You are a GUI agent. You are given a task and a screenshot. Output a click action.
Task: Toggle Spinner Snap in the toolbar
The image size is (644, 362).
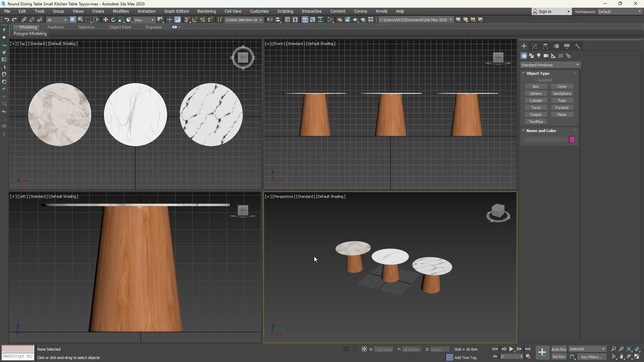(x=210, y=20)
